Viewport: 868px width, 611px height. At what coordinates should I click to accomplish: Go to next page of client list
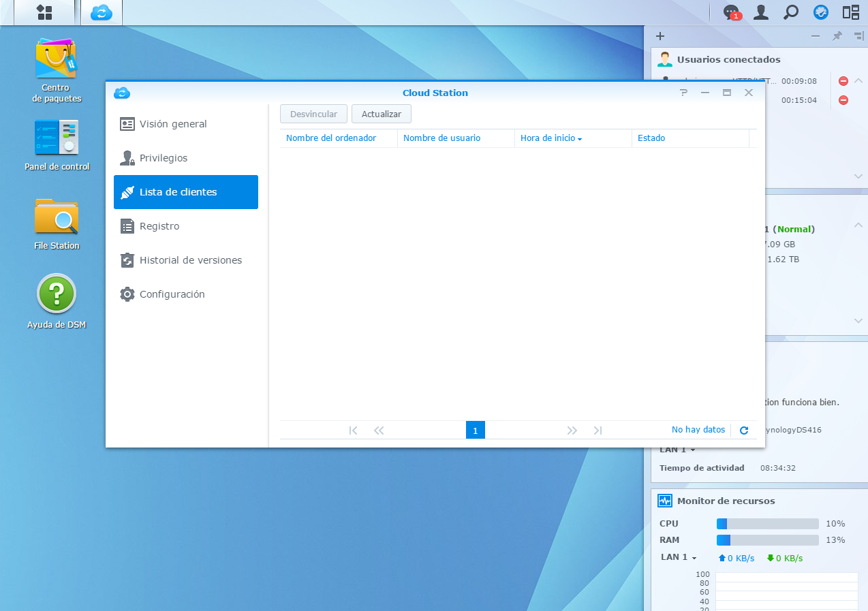pos(572,430)
